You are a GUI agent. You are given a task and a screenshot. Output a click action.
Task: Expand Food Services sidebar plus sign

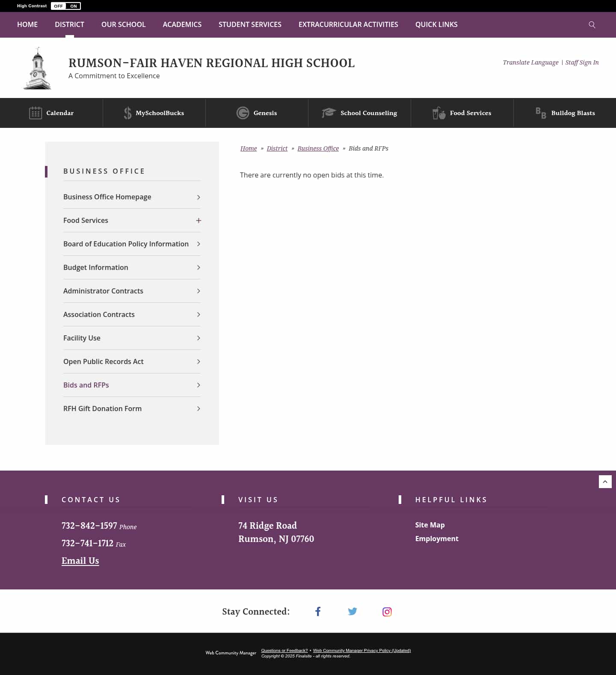198,220
